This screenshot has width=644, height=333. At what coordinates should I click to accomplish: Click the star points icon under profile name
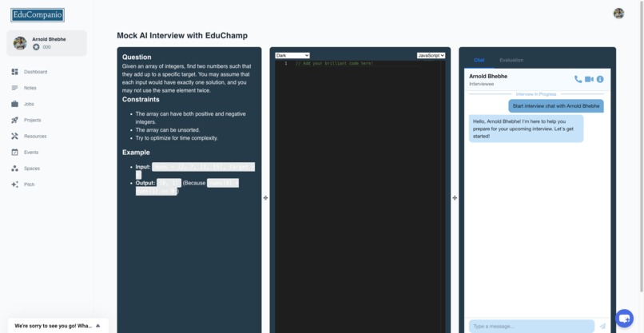[x=36, y=47]
